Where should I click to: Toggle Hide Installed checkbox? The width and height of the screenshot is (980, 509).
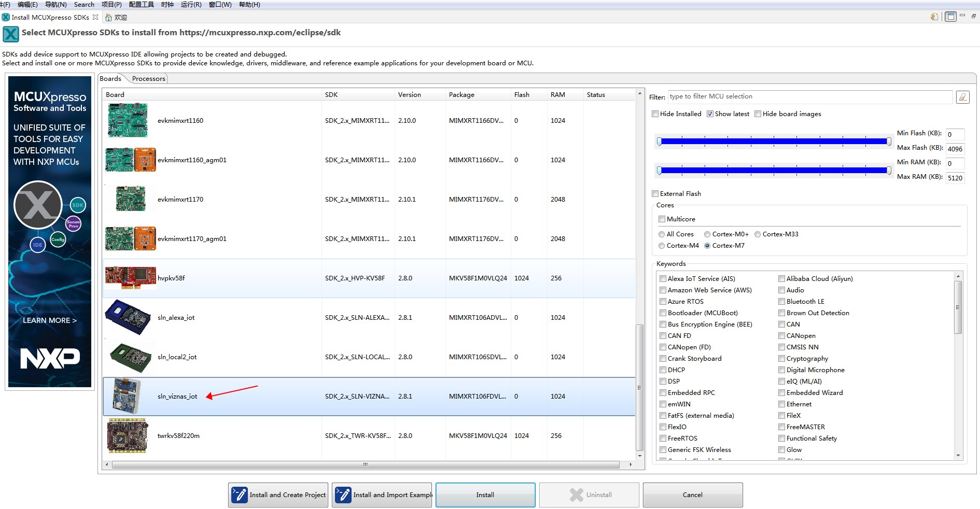click(655, 114)
